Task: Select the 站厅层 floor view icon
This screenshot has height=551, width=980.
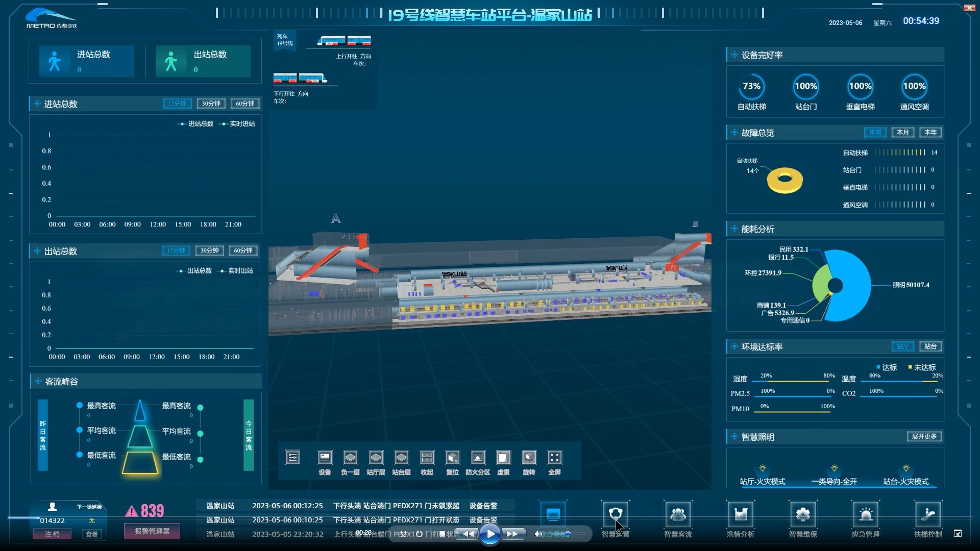Action: coord(376,458)
